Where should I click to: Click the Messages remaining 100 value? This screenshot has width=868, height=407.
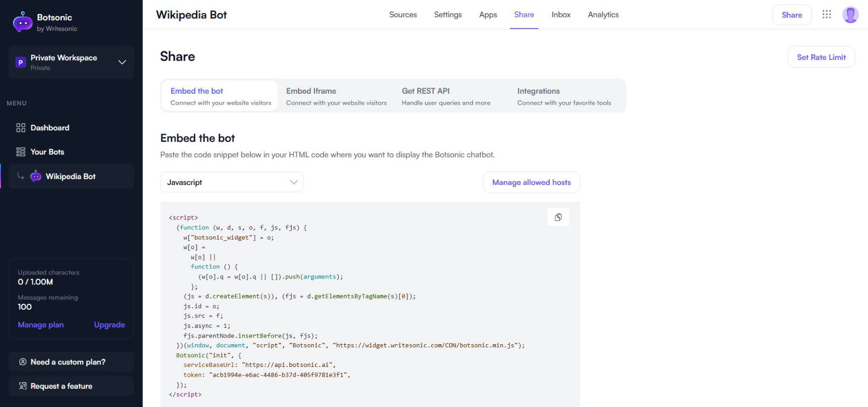point(25,307)
